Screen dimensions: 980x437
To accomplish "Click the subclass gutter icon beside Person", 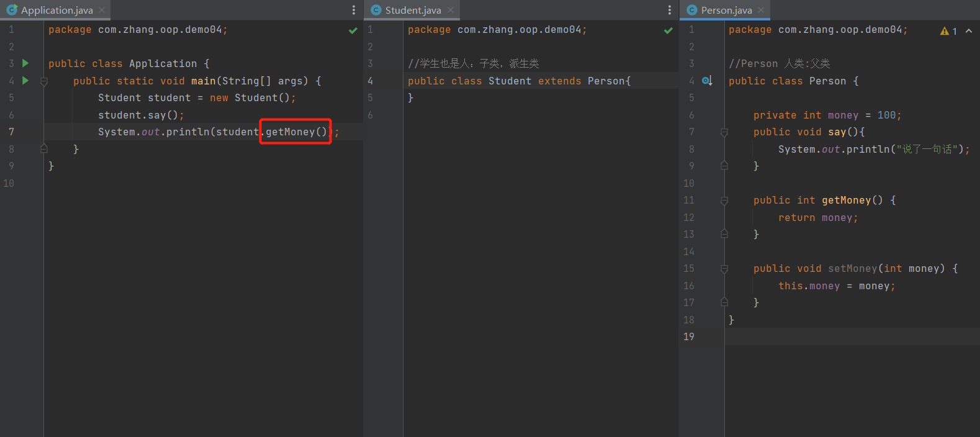I will pyautogui.click(x=707, y=81).
